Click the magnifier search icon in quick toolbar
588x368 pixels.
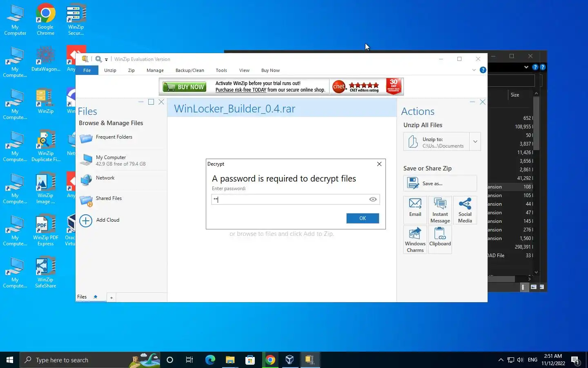point(98,59)
